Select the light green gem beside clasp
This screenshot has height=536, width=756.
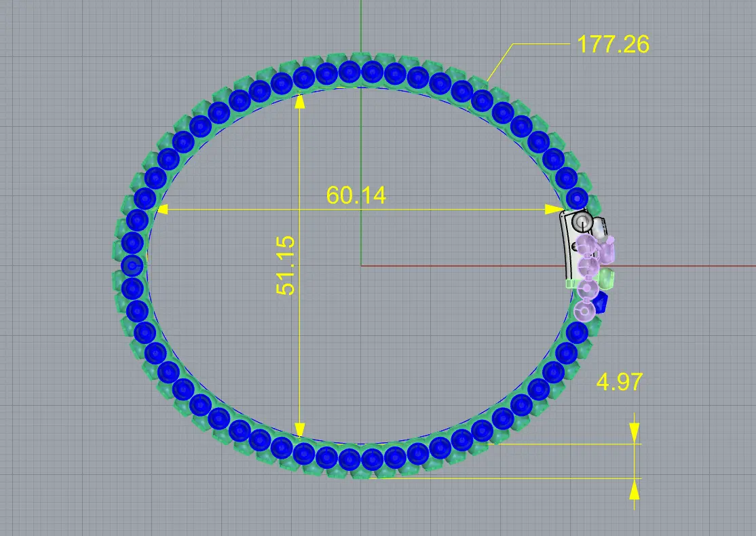pyautogui.click(x=607, y=279)
